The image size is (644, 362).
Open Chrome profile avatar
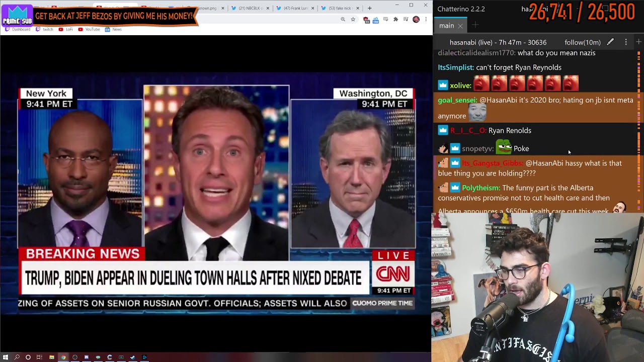[416, 19]
